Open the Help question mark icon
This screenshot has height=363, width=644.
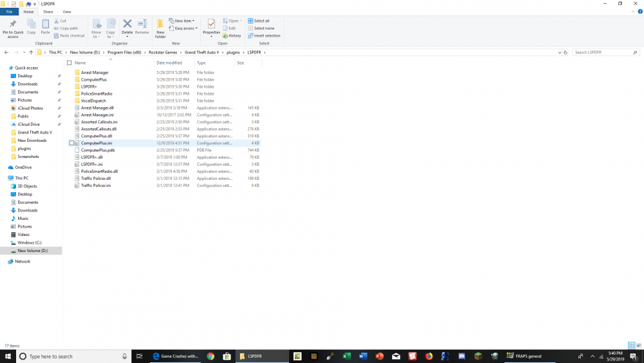point(640,12)
